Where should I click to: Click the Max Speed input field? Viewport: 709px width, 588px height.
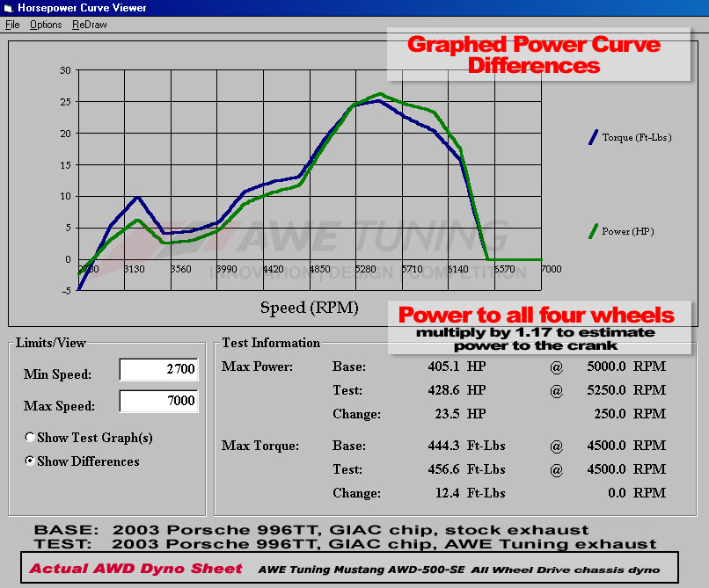click(x=158, y=401)
